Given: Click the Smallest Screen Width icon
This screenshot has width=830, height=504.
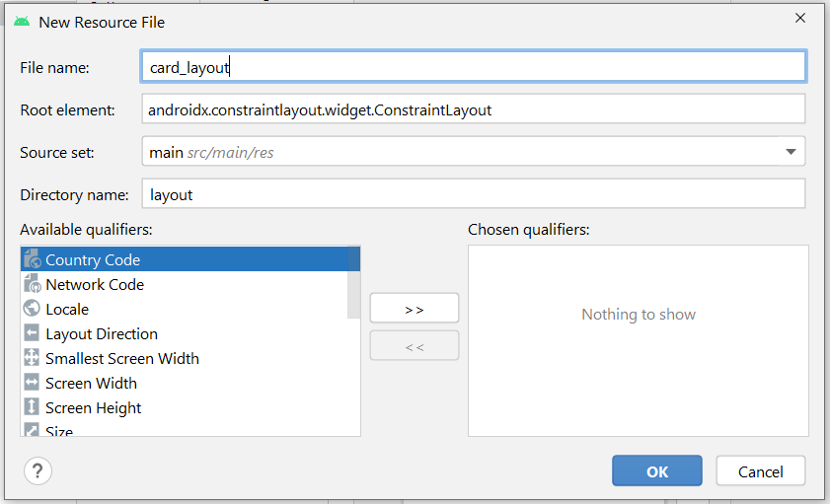Looking at the screenshot, I should 31,359.
